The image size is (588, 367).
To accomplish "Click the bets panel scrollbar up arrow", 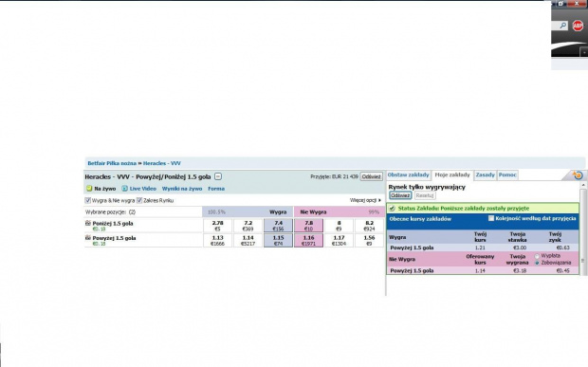I will pyautogui.click(x=583, y=185).
